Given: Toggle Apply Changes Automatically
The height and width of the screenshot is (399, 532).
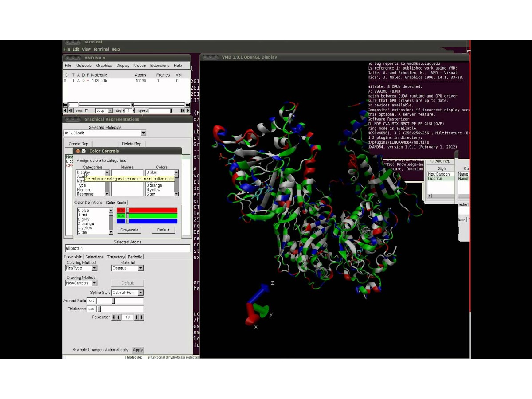Looking at the screenshot, I should [74, 350].
